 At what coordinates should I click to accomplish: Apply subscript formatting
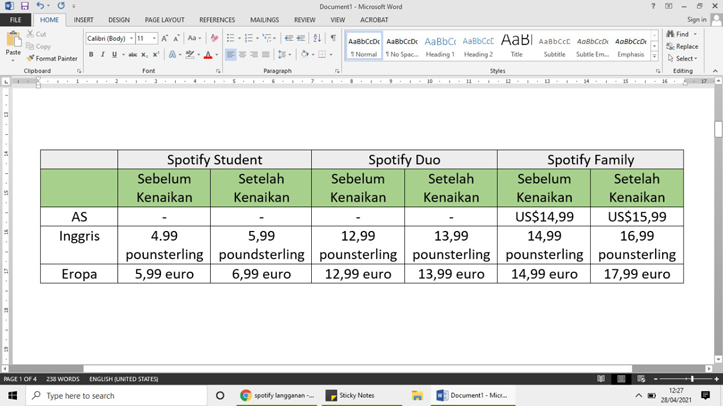click(x=144, y=54)
